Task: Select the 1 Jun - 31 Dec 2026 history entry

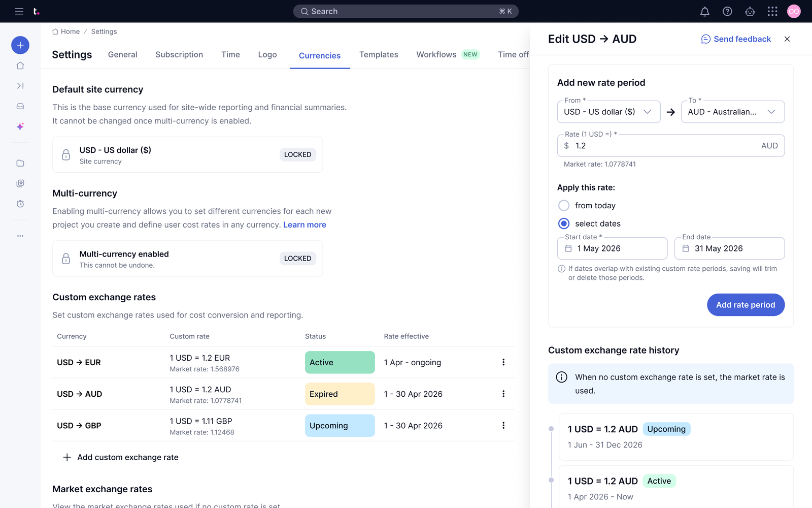Action: click(x=676, y=437)
